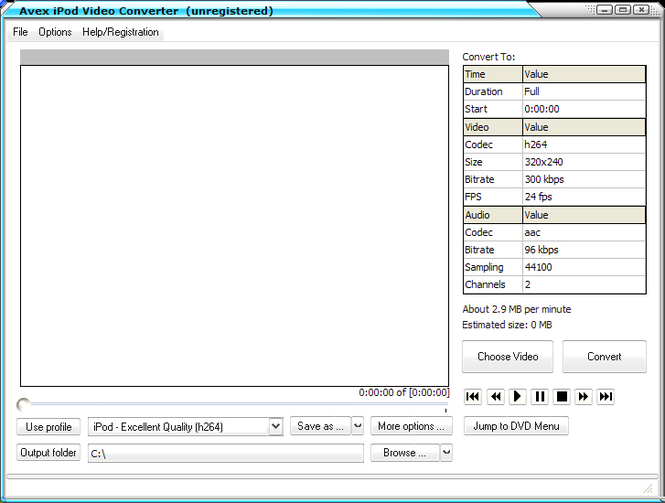
Task: Select the FPS value '24 fps'
Action: pos(584,197)
